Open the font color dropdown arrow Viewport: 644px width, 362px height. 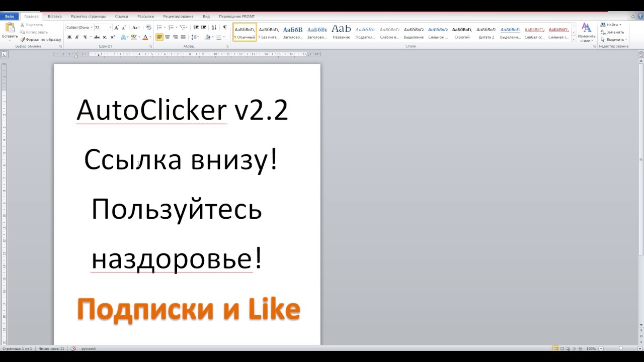tap(150, 37)
